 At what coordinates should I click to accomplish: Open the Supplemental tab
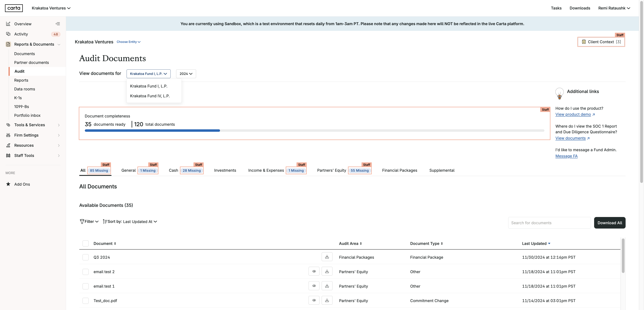click(442, 170)
